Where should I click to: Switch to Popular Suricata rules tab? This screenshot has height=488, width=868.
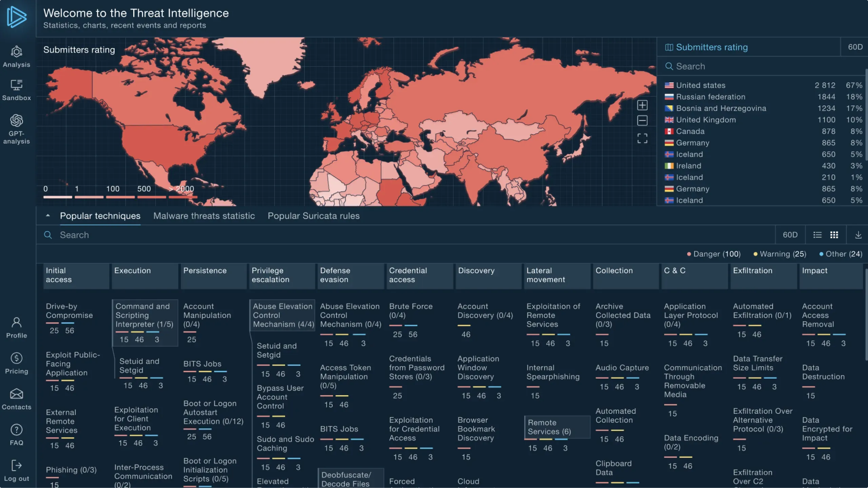pyautogui.click(x=313, y=216)
